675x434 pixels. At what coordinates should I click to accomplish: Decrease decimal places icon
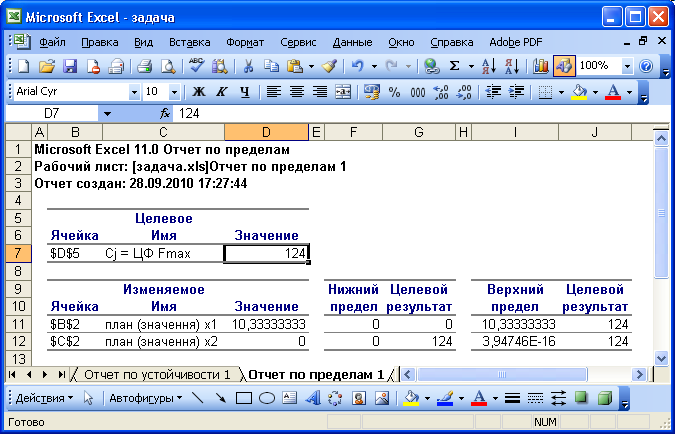tap(464, 92)
